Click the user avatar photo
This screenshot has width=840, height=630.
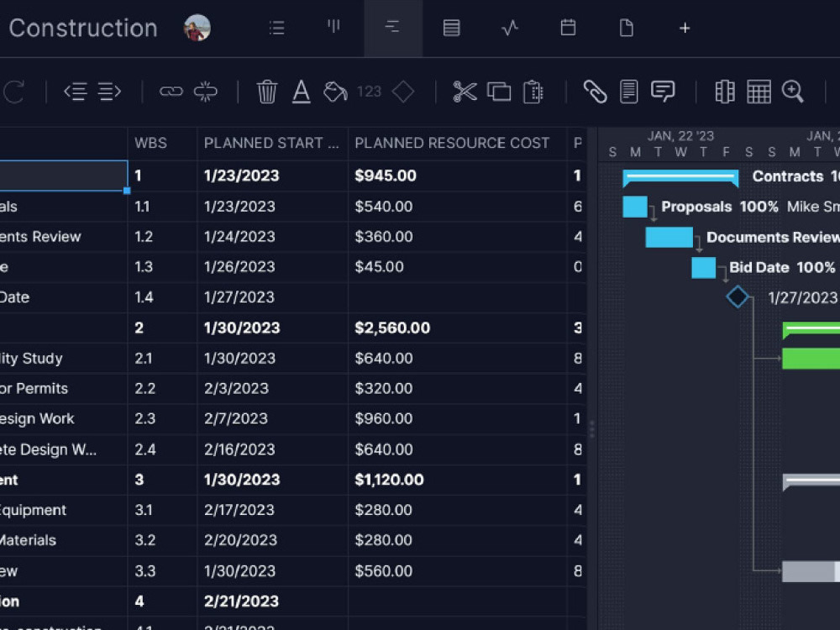pyautogui.click(x=197, y=28)
